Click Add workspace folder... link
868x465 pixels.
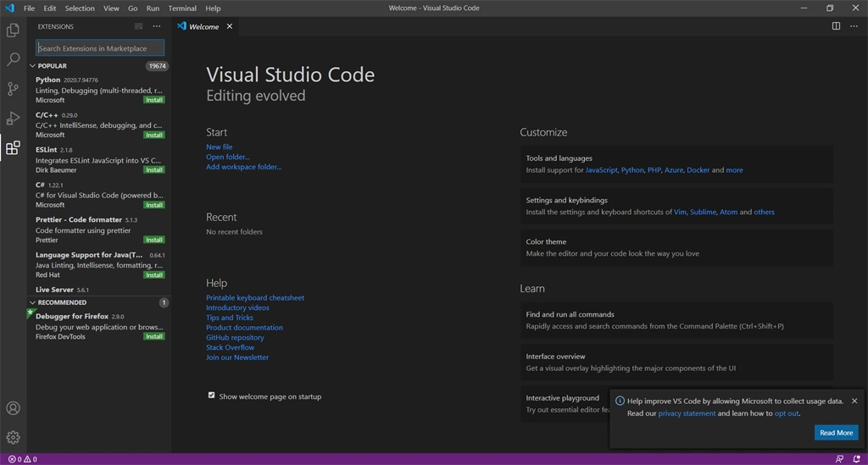coord(243,166)
